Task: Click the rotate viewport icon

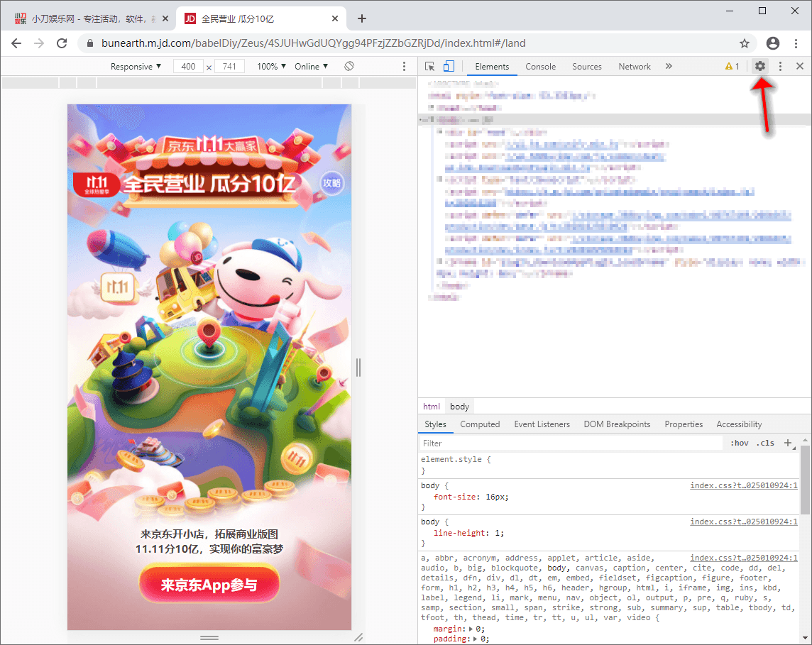Action: pyautogui.click(x=350, y=65)
